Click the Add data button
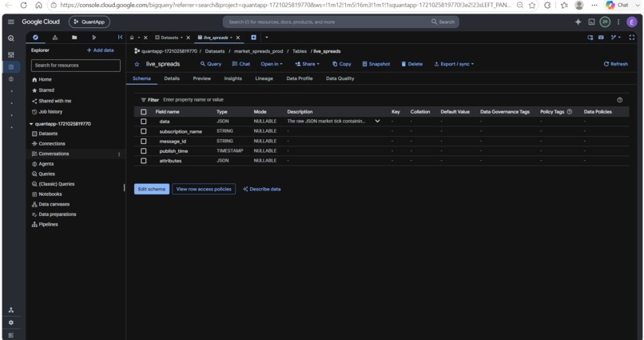 pos(100,50)
